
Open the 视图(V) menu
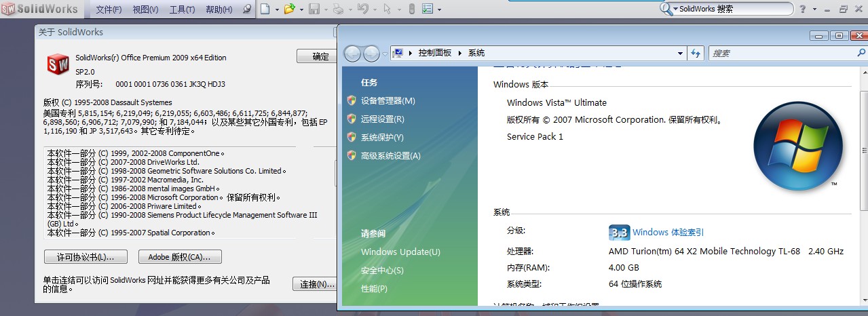(x=145, y=9)
